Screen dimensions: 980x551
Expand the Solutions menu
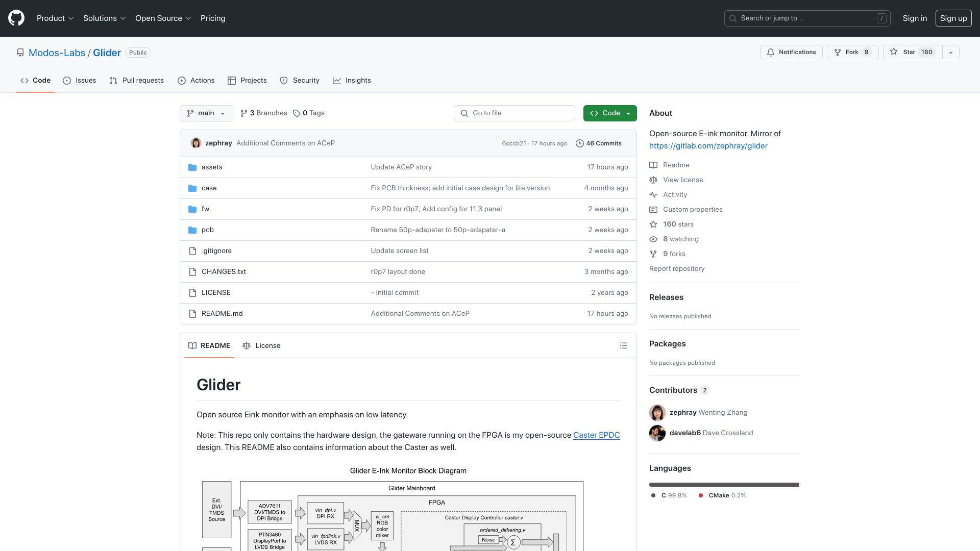point(104,18)
